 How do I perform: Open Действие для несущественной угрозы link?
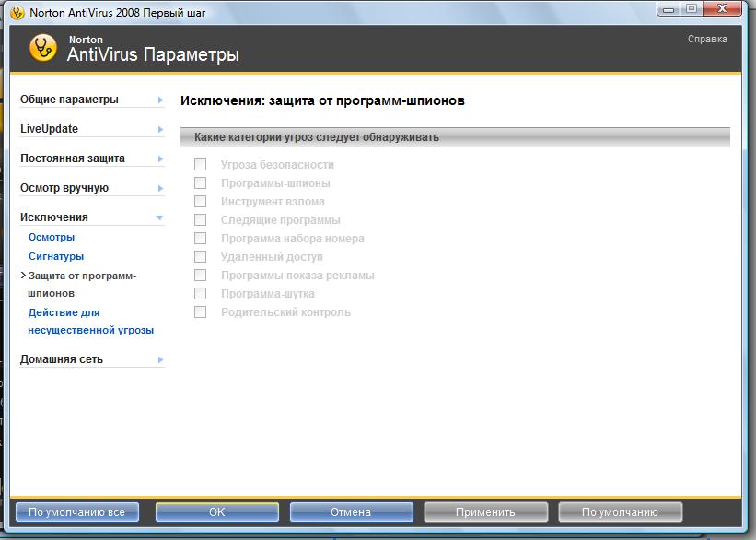90,321
